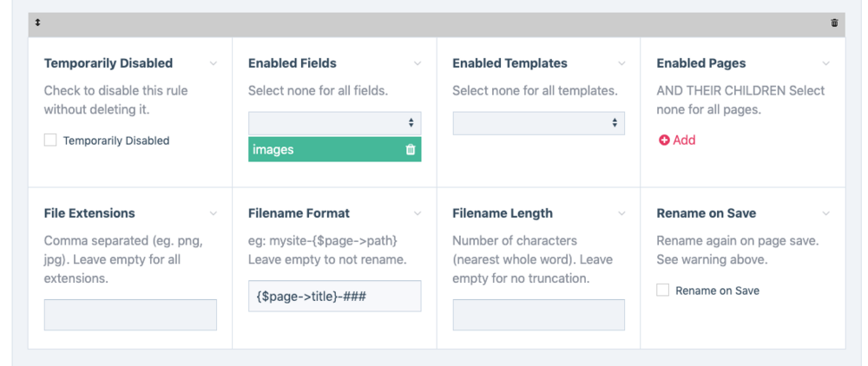This screenshot has height=366, width=868.
Task: Collapse the Rename on Save section chevron
Action: coord(825,213)
